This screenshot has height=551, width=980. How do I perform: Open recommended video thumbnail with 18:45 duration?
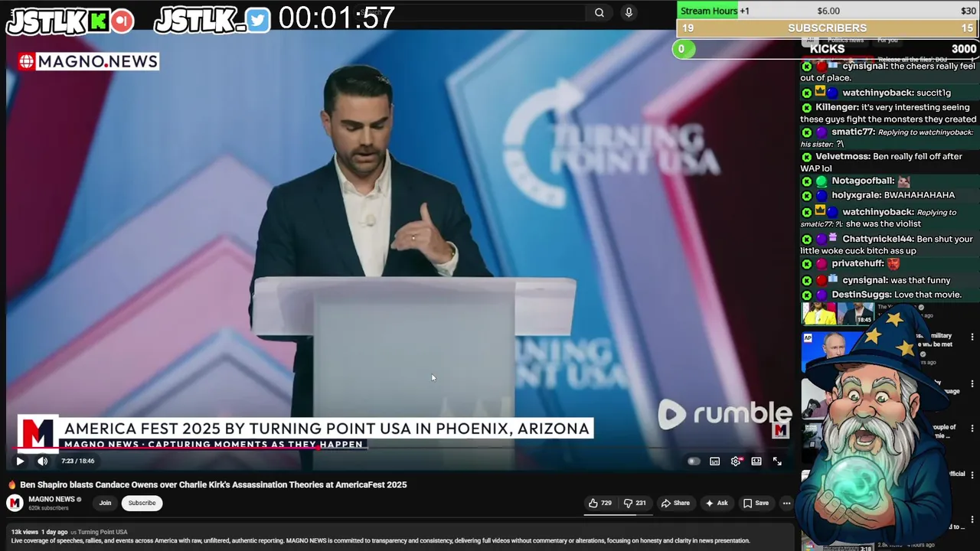point(838,314)
